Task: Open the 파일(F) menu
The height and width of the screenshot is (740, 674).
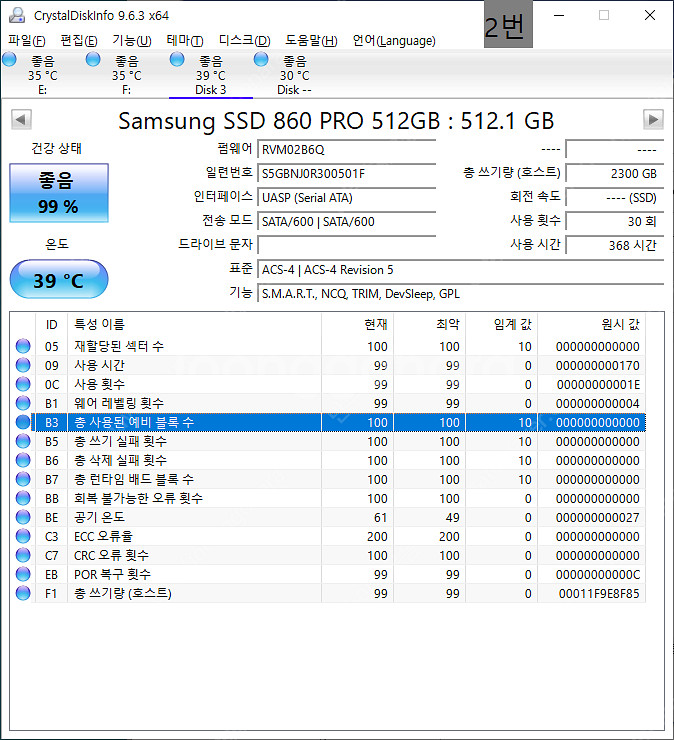Action: (27, 41)
